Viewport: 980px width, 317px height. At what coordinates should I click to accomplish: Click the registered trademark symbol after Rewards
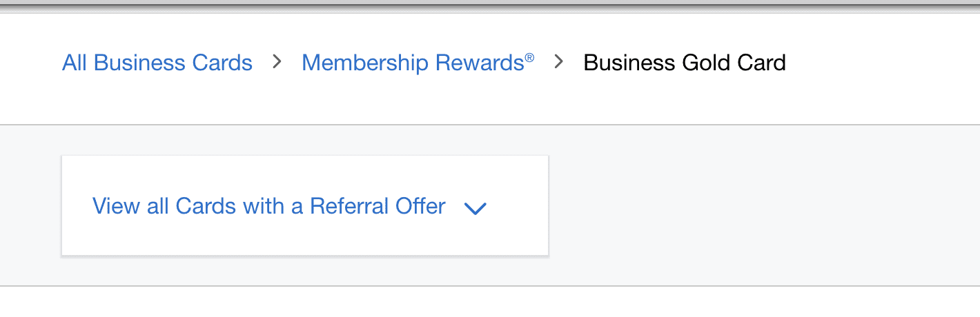(529, 57)
